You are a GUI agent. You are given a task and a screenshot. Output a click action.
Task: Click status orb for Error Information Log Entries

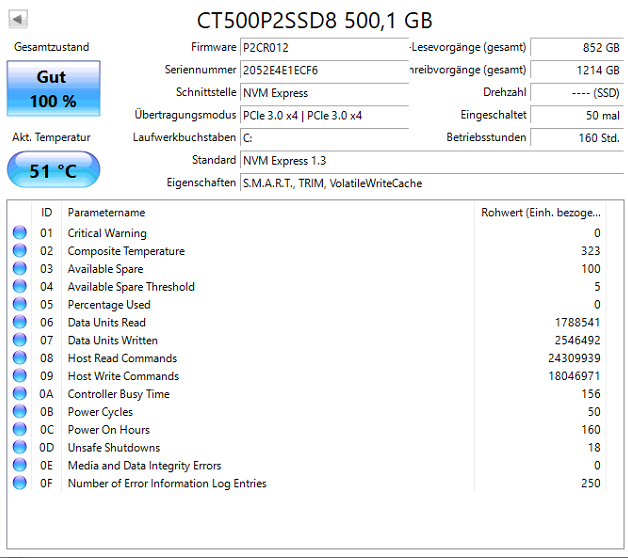click(x=20, y=483)
